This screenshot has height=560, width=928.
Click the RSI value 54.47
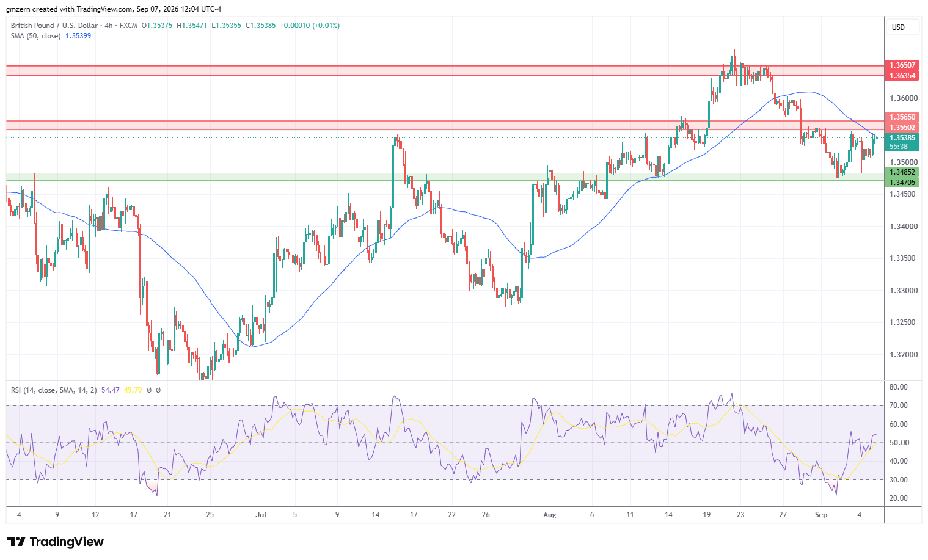pos(111,390)
